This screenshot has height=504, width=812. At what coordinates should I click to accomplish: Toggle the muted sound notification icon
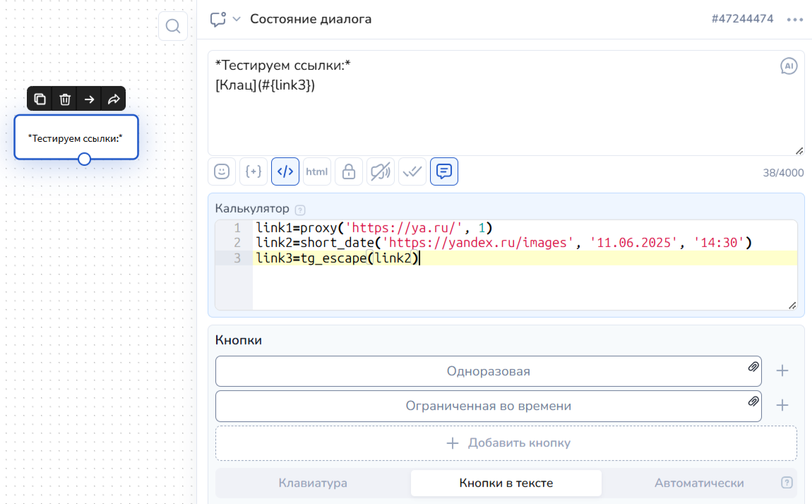tap(381, 172)
